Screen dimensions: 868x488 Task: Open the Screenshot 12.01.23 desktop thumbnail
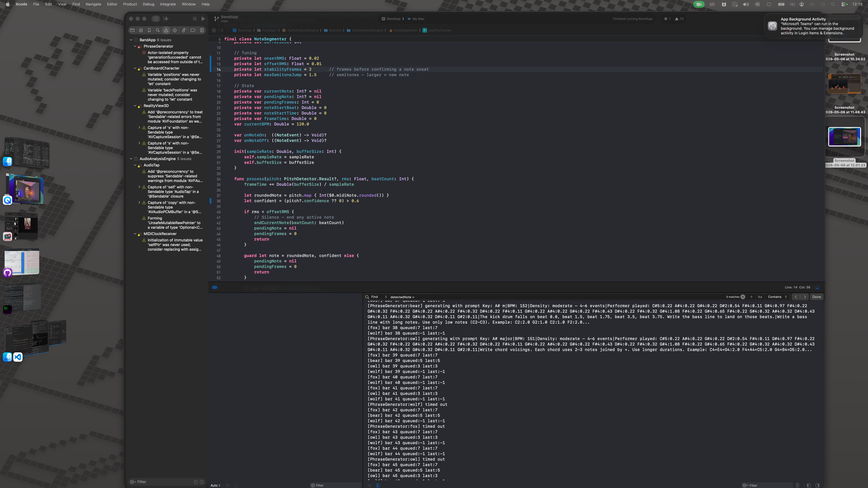844,137
